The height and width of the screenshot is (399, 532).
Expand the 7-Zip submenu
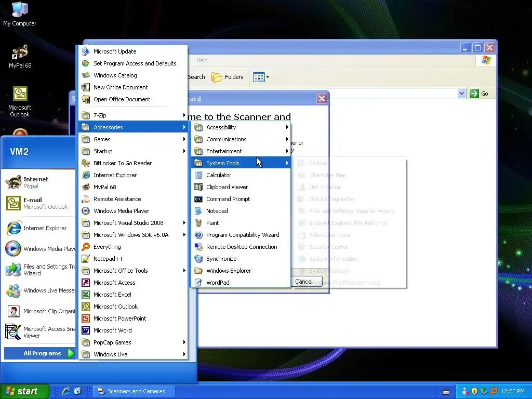click(134, 115)
